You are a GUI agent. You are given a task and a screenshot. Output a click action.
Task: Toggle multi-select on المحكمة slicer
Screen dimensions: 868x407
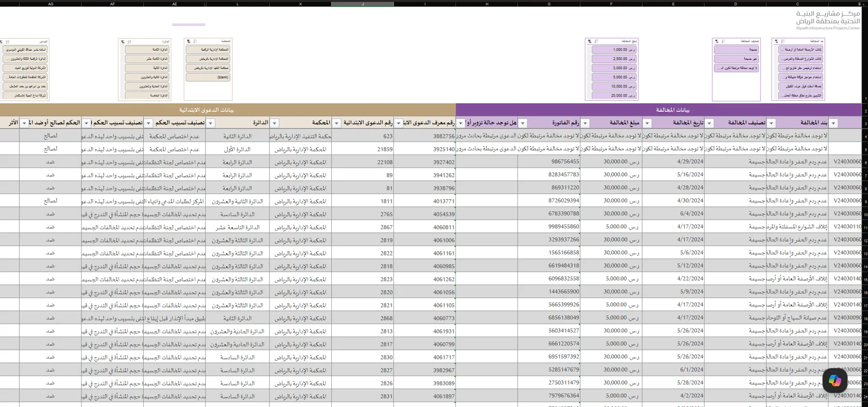195,41
